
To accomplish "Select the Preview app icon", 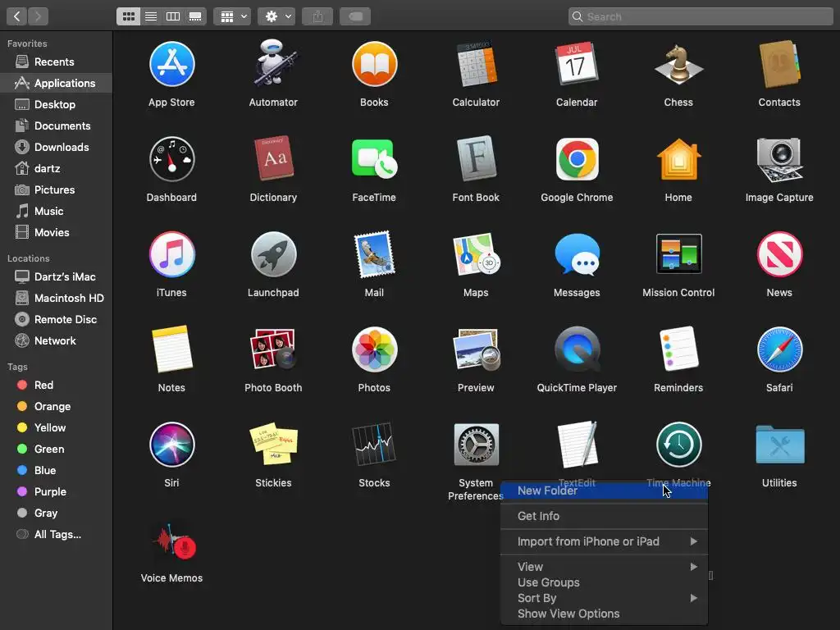I will click(476, 349).
